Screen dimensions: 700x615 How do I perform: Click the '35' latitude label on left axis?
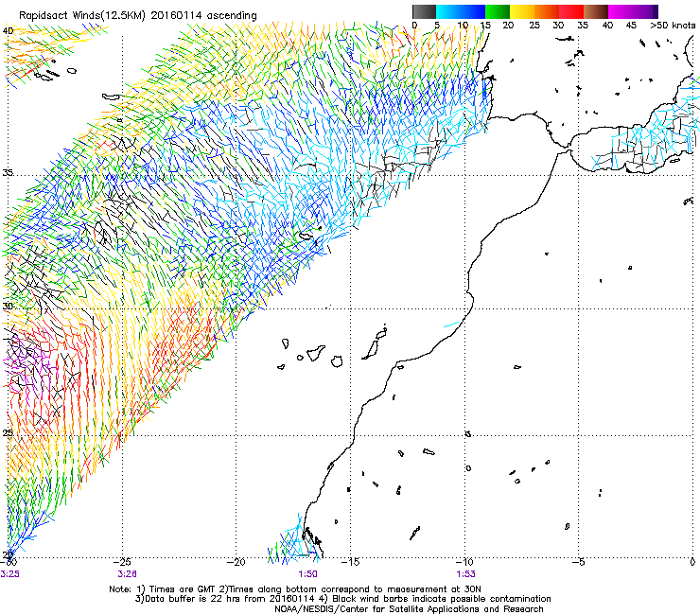pos(8,172)
